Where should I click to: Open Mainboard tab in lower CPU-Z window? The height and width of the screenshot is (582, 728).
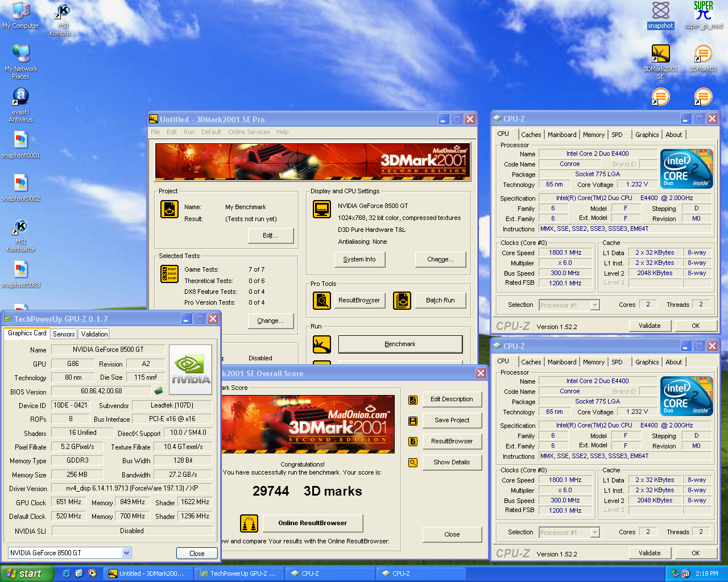point(562,362)
